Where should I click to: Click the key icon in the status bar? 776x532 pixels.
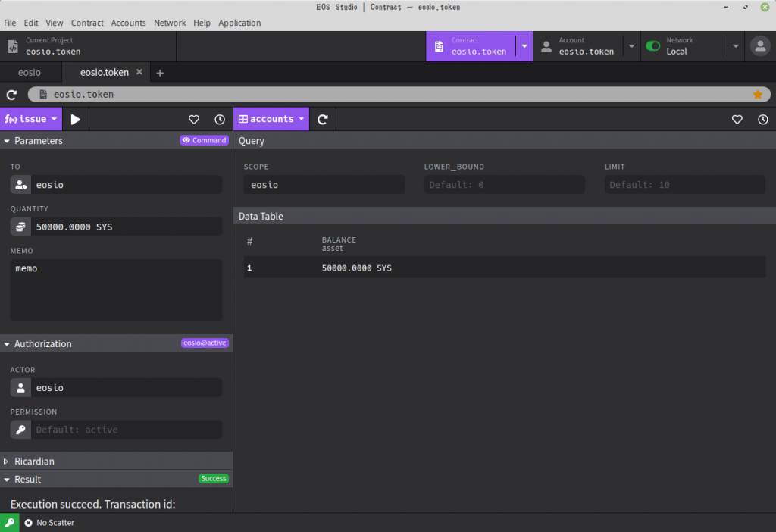pyautogui.click(x=9, y=523)
